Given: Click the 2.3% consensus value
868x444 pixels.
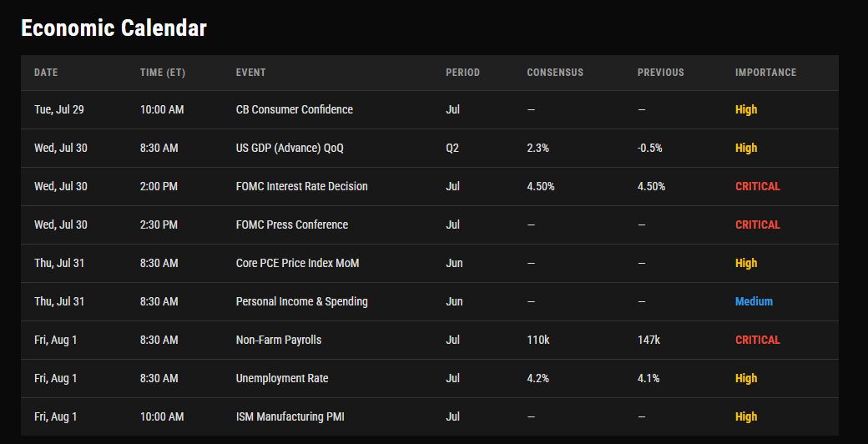Looking at the screenshot, I should 538,148.
